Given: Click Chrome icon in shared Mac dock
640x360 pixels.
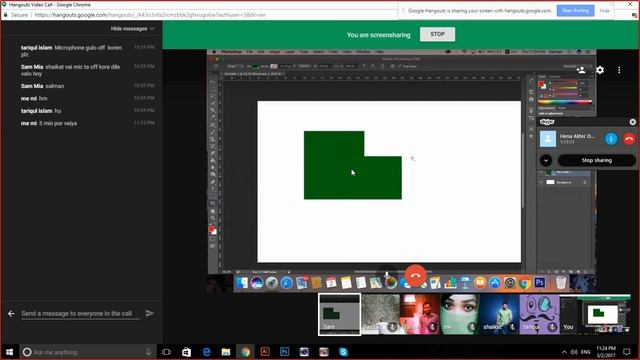Looking at the screenshot, I should 524,282.
